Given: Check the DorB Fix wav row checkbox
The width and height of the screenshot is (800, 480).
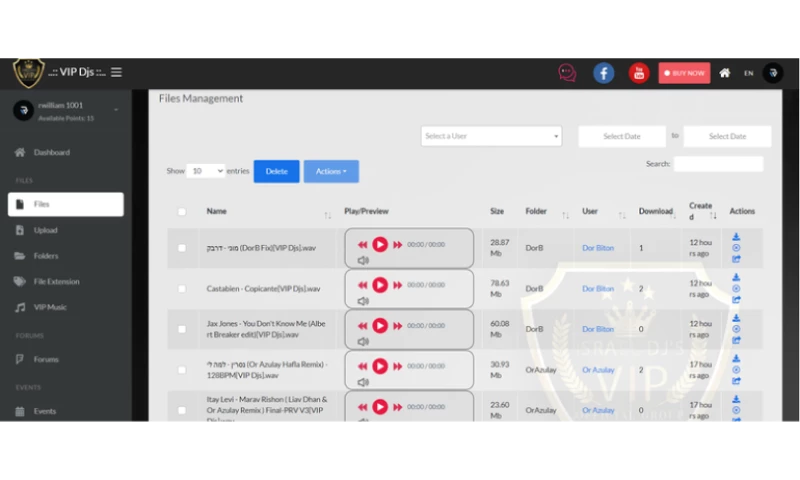Looking at the screenshot, I should pyautogui.click(x=182, y=248).
